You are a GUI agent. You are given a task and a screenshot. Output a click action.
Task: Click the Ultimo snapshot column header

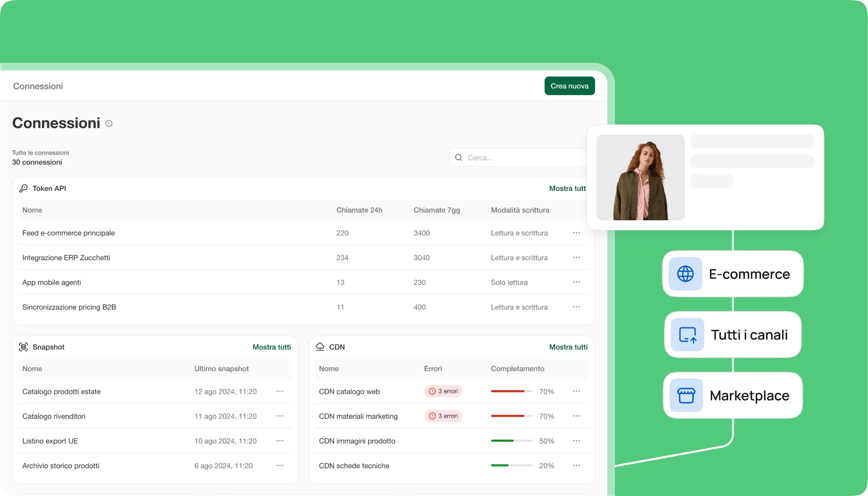pyautogui.click(x=222, y=369)
